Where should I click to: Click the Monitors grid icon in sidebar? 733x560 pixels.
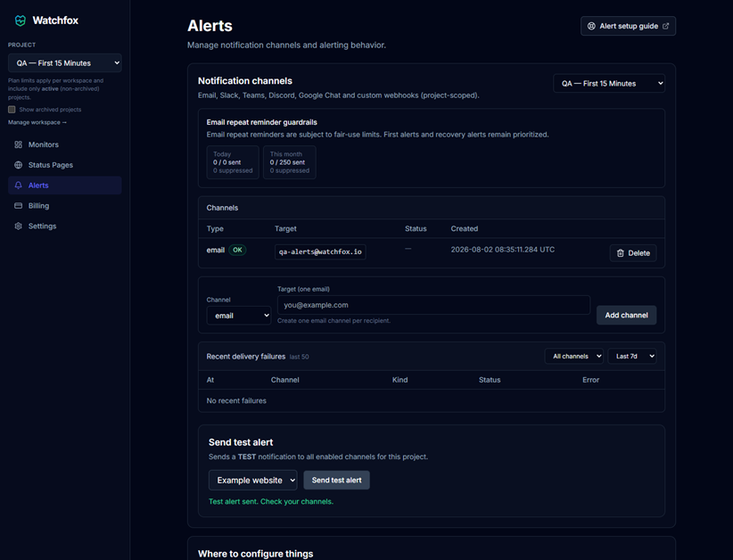(18, 144)
